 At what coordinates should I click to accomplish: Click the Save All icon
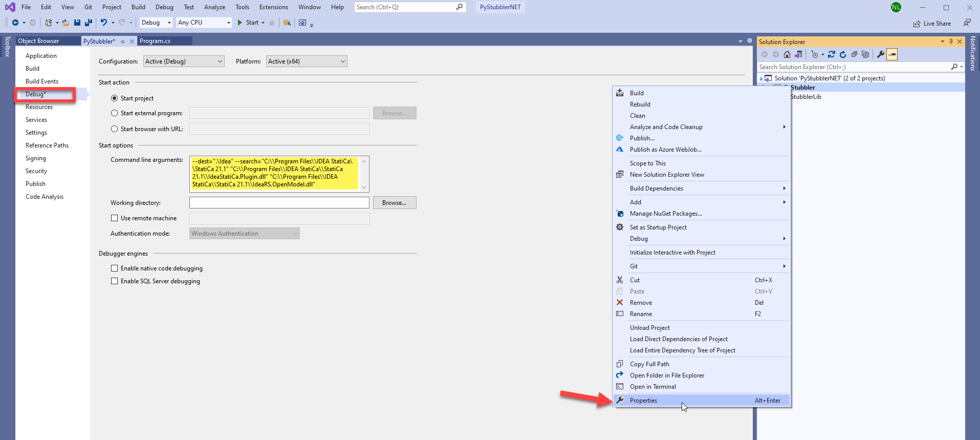(89, 23)
